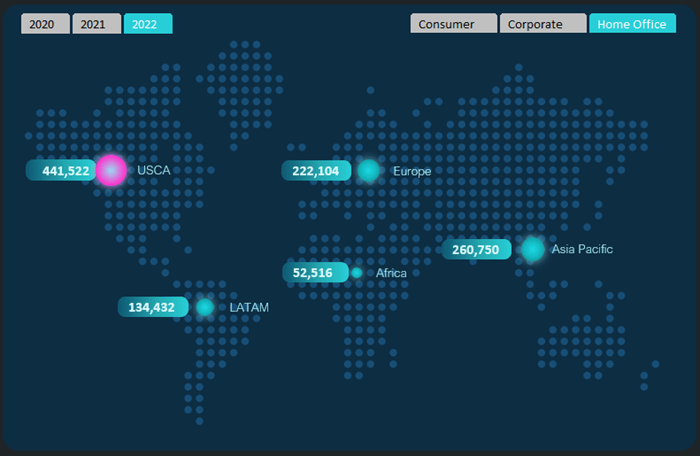Click the 134,432 value label
This screenshot has height=456, width=700.
153,307
